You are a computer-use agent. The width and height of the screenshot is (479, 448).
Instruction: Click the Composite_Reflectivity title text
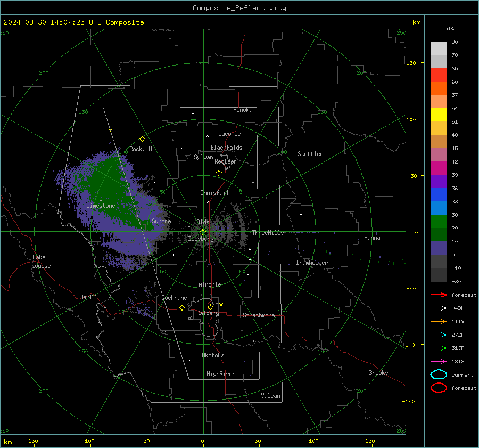point(239,8)
